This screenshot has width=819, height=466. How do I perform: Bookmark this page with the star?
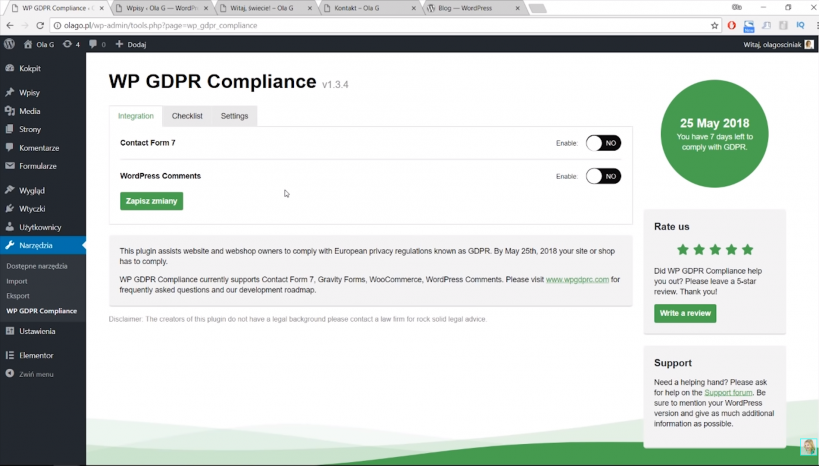coord(714,25)
